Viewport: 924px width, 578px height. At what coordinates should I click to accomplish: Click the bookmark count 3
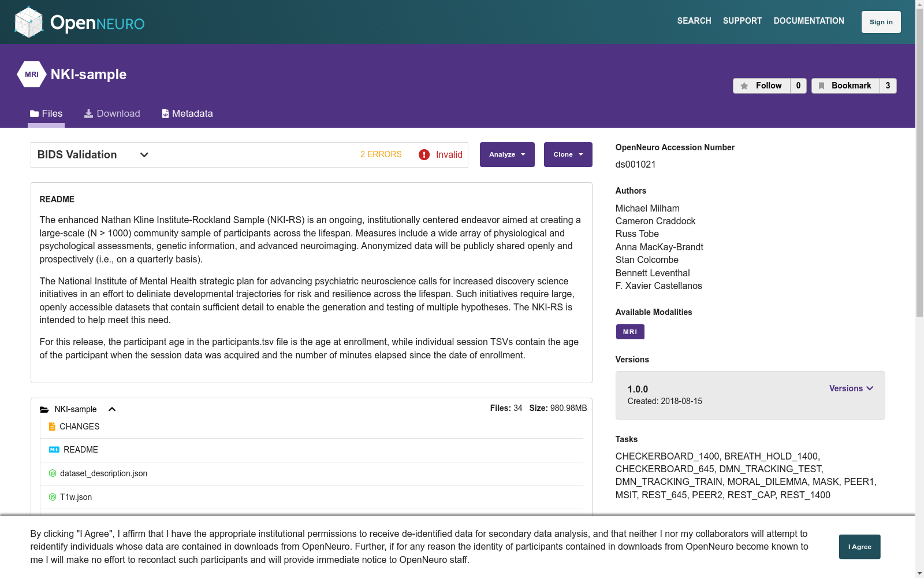click(x=888, y=86)
